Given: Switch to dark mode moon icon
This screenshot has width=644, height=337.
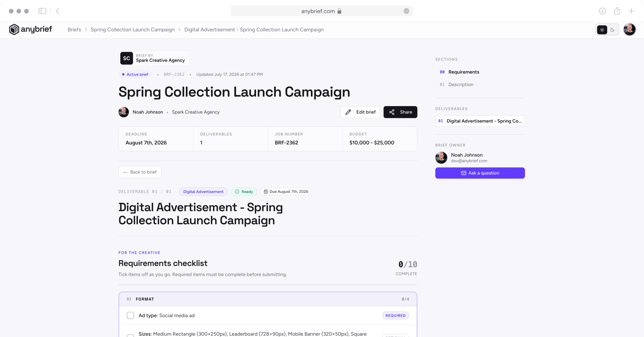Looking at the screenshot, I should point(612,30).
